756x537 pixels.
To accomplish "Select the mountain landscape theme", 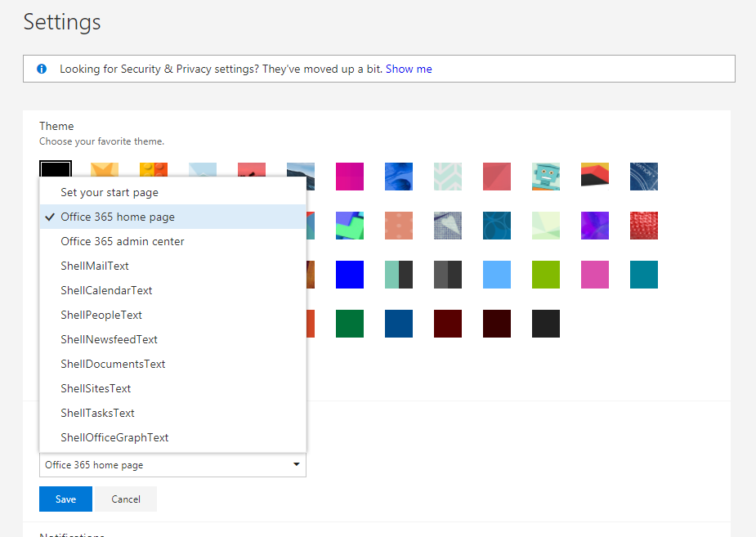I will coord(301,177).
